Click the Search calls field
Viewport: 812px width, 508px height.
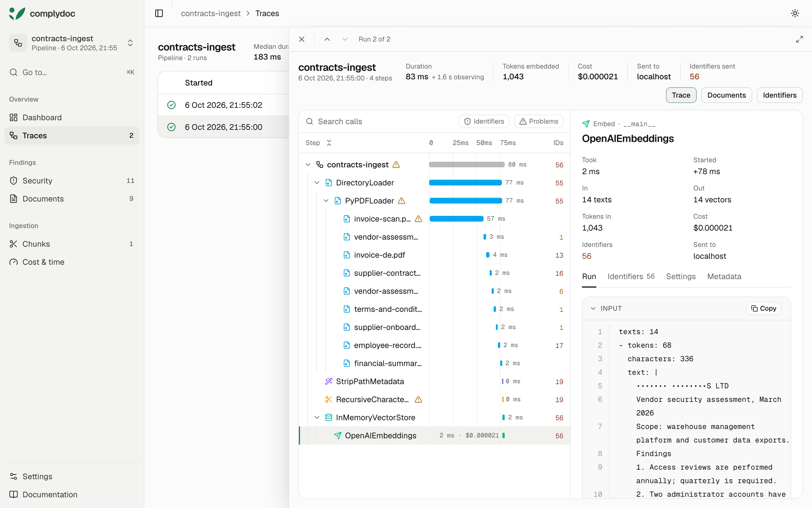tap(379, 121)
